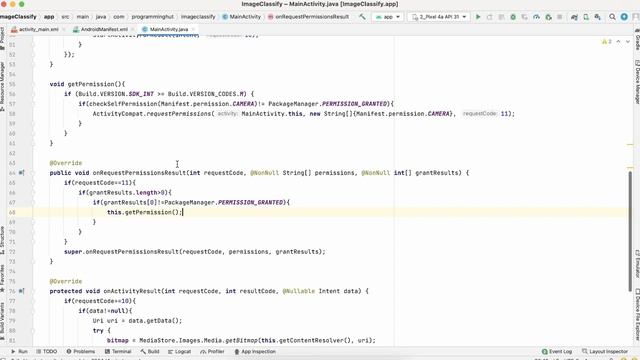
Task: Open the AVD Manager device icon
Action: click(586, 17)
